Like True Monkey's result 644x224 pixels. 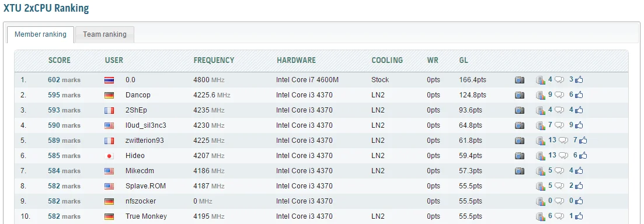(x=579, y=216)
